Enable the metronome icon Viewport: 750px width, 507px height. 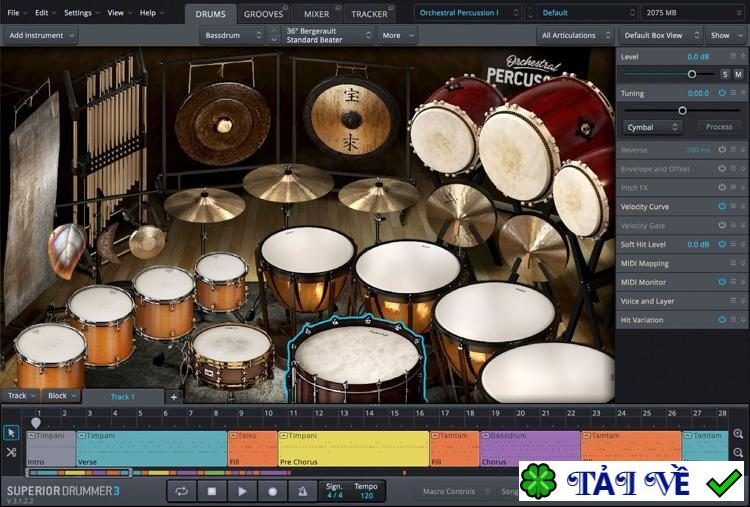pos(302,491)
